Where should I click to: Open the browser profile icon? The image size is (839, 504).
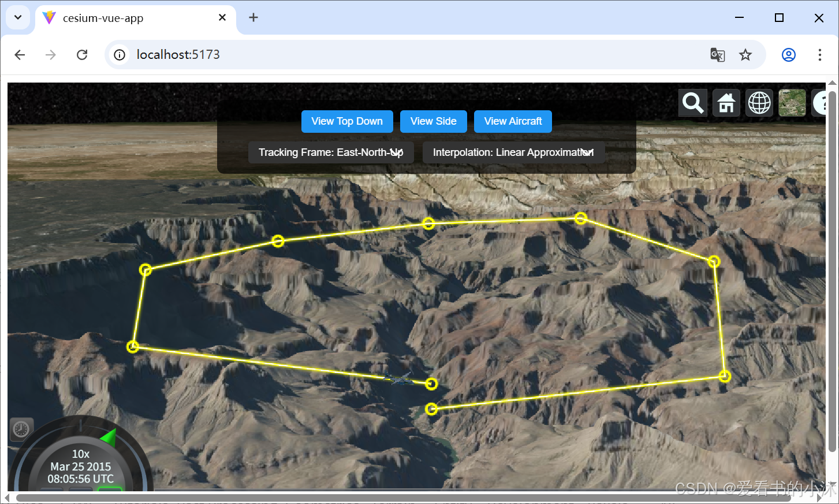[x=789, y=55]
